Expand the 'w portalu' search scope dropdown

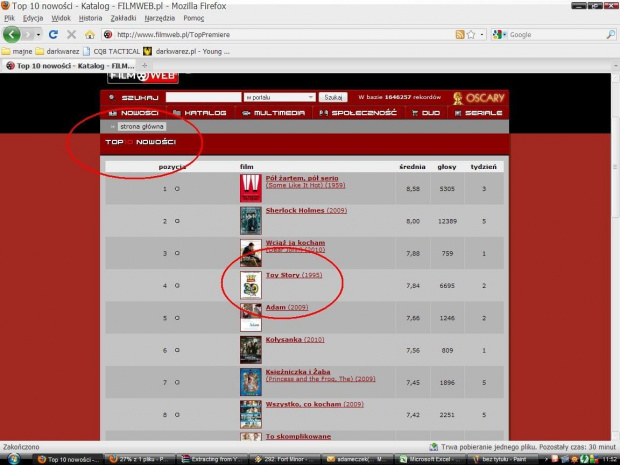tap(279, 97)
